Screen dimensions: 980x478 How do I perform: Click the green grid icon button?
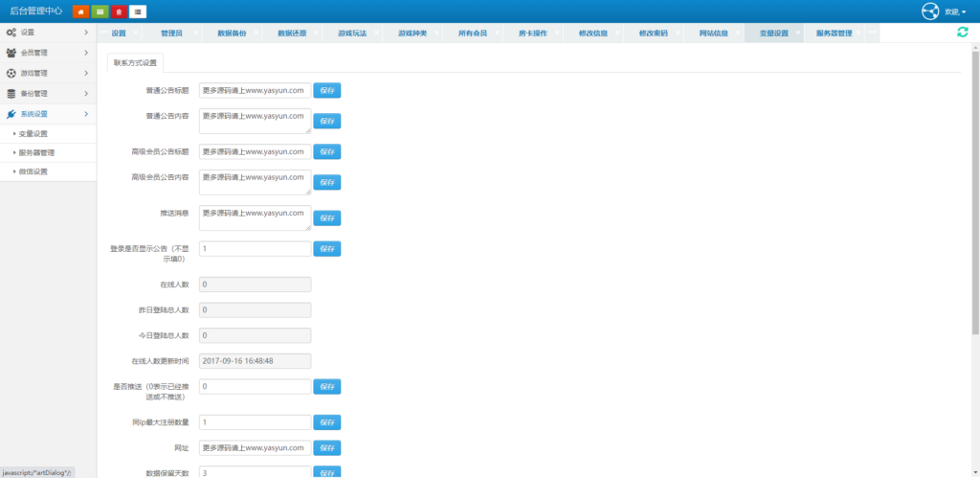click(100, 11)
